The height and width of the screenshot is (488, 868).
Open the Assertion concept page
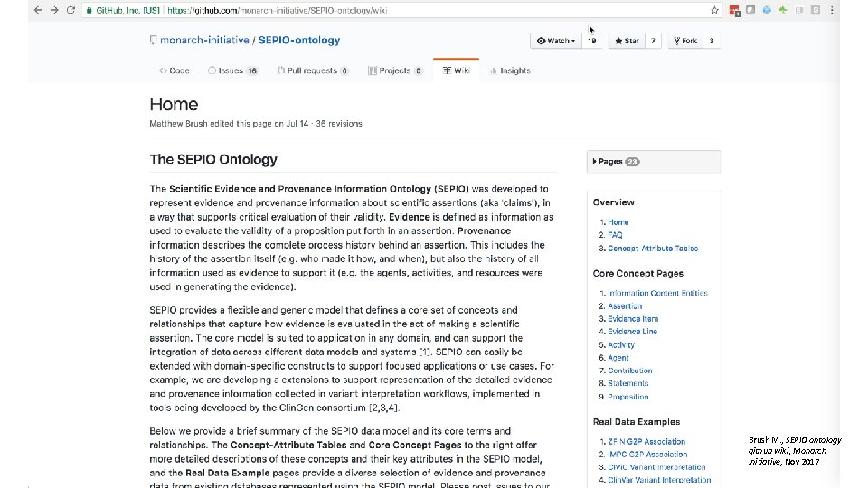tap(625, 306)
